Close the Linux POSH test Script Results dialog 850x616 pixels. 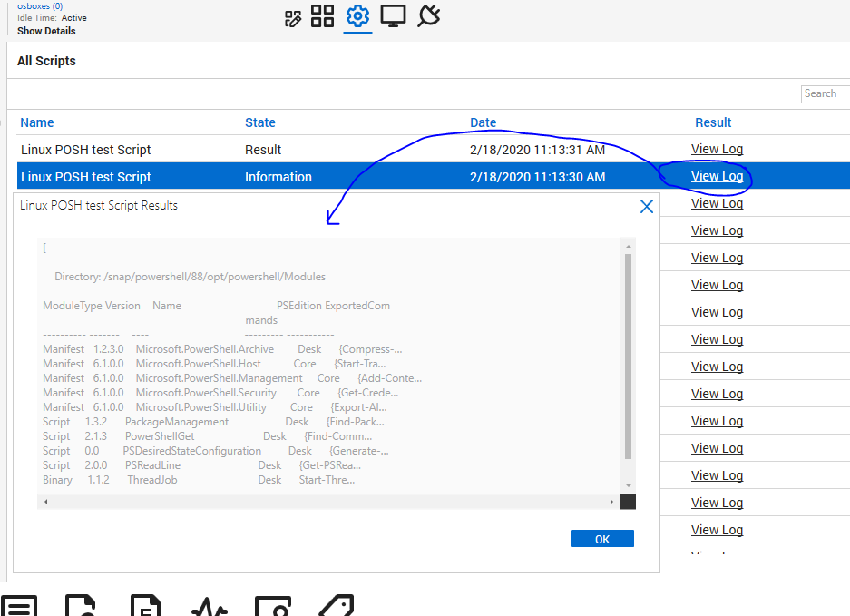coord(646,207)
